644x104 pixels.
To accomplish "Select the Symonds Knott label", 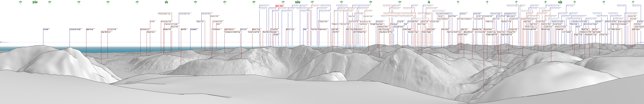I will pos(75,30).
